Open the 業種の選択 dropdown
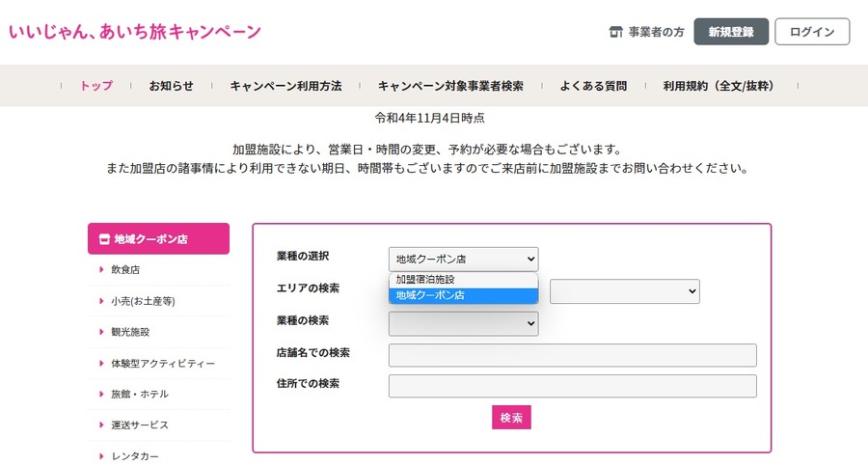The image size is (868, 466). [x=463, y=259]
